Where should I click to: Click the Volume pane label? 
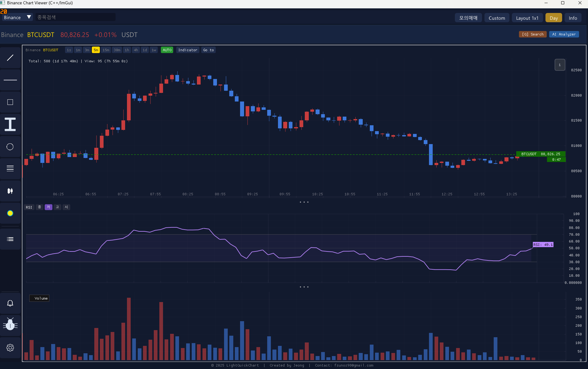[39, 298]
